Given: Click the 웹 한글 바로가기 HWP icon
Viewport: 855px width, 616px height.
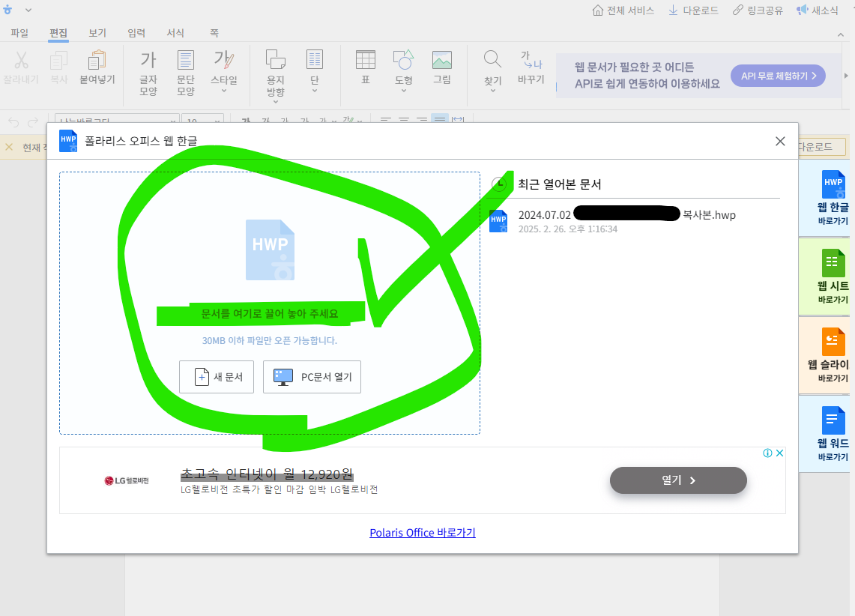Looking at the screenshot, I should coord(833,184).
